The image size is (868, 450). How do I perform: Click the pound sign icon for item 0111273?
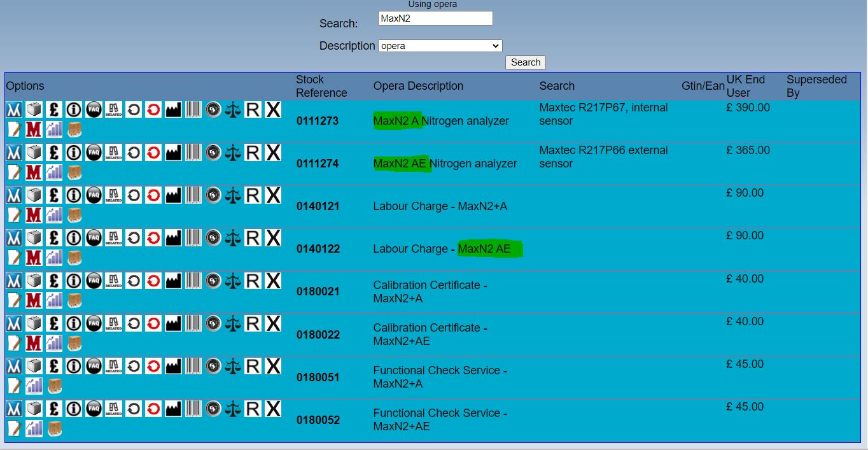(x=54, y=109)
